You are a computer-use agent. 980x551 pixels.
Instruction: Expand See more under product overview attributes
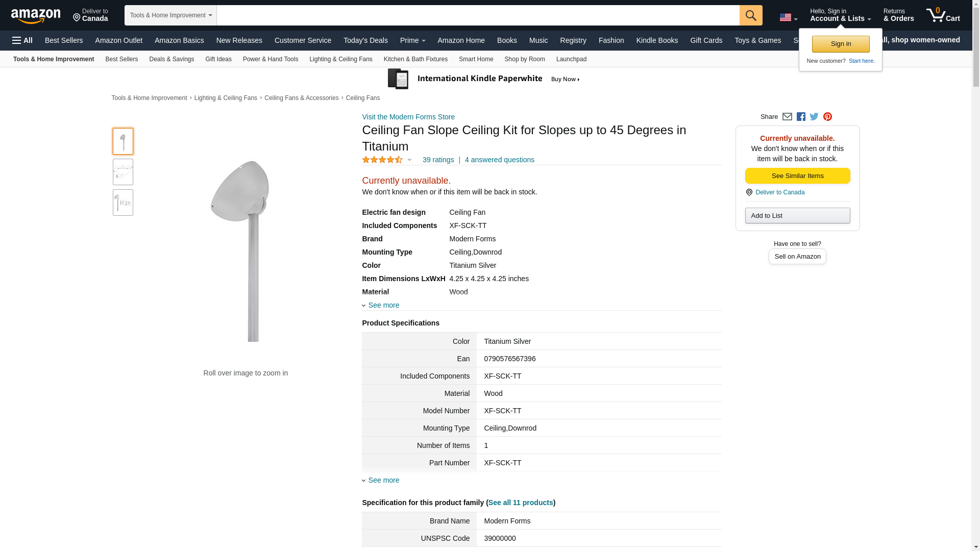[383, 305]
